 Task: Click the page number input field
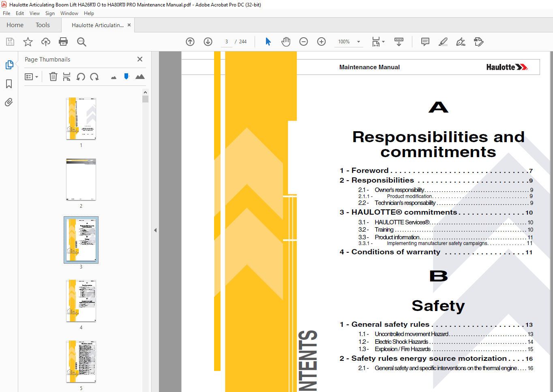pyautogui.click(x=227, y=42)
